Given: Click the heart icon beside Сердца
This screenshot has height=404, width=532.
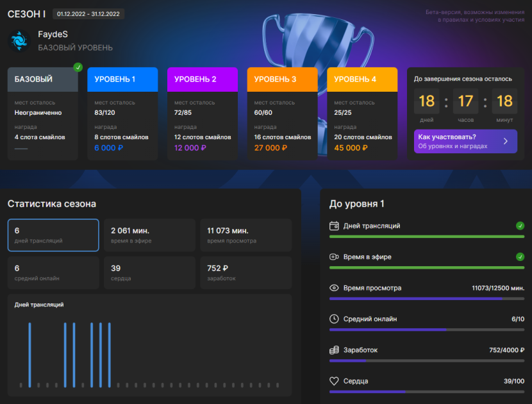Looking at the screenshot, I should pyautogui.click(x=334, y=381).
